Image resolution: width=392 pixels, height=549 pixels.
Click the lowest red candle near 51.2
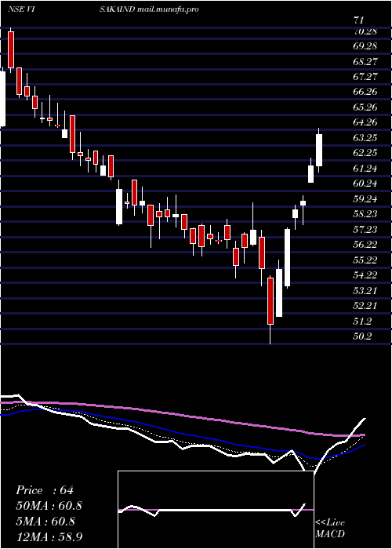click(270, 301)
